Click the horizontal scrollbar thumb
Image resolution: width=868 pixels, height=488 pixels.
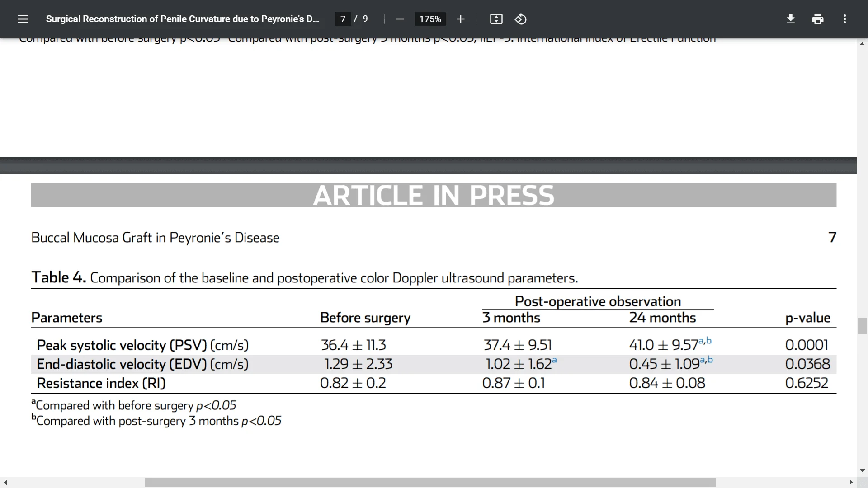(x=430, y=483)
